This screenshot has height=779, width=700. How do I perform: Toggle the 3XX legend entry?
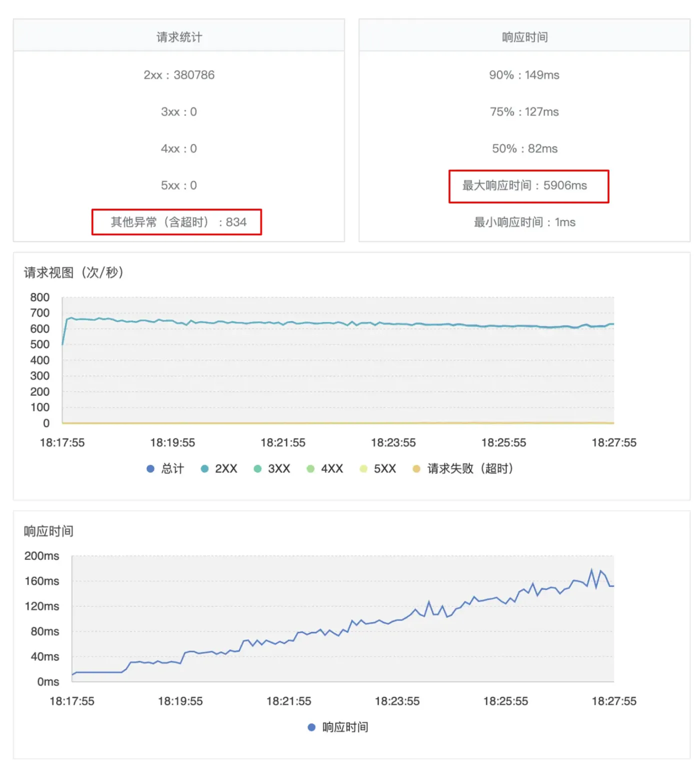point(272,468)
